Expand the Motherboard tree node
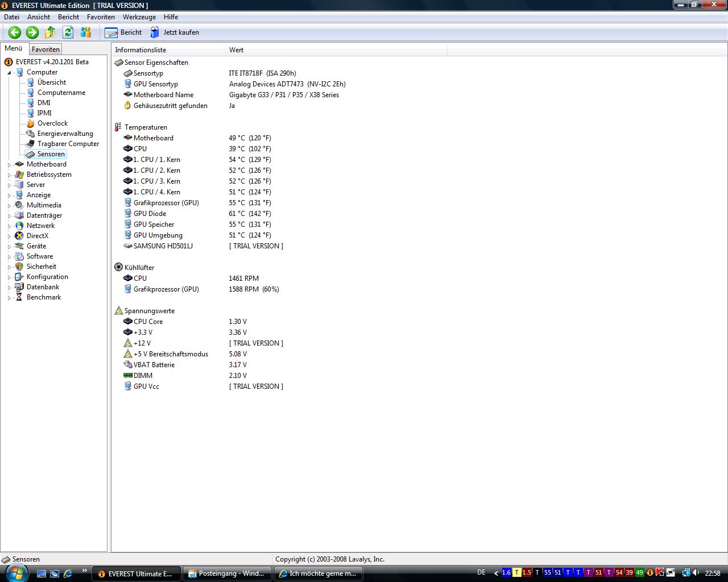This screenshot has width=728, height=582. click(9, 165)
